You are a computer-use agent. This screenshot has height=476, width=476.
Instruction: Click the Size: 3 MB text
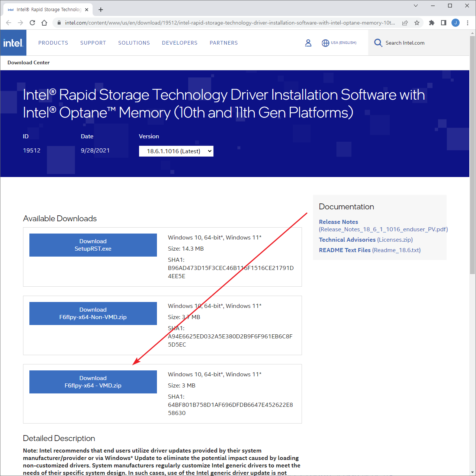(x=181, y=386)
